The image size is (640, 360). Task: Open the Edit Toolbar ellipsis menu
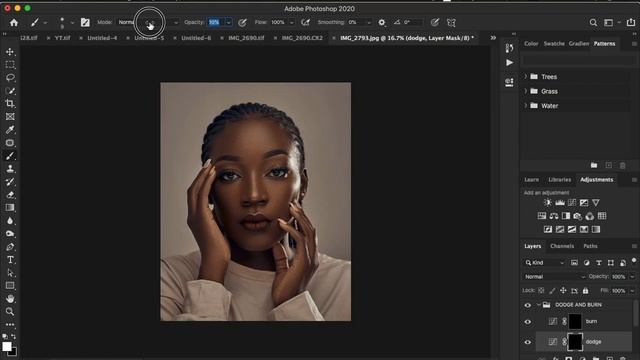click(10, 324)
